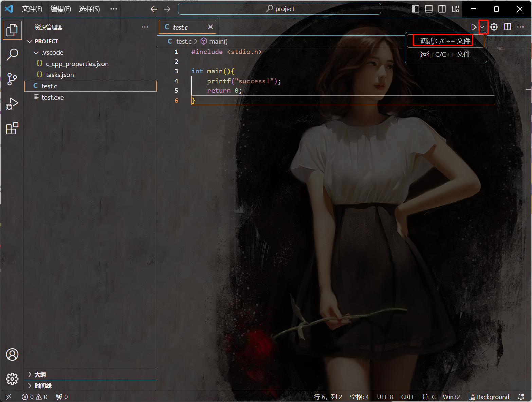Open the Manage gear in activity bar
532x402 pixels.
coord(12,379)
